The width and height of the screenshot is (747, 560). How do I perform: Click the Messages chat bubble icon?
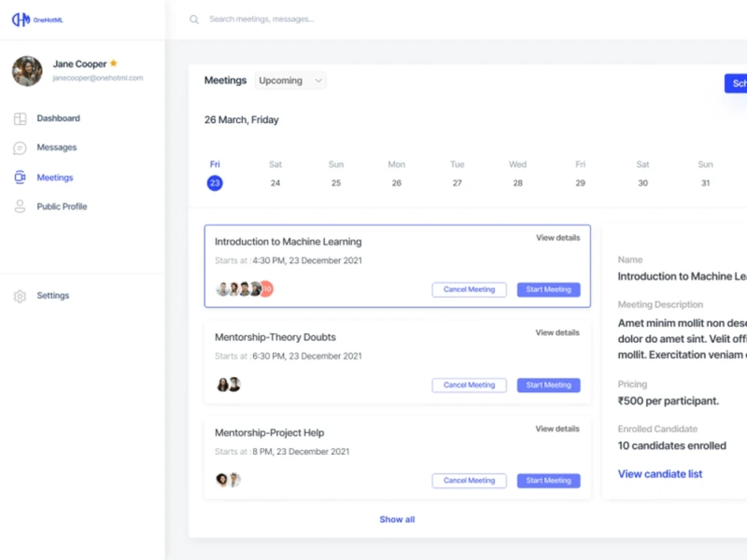pos(20,148)
